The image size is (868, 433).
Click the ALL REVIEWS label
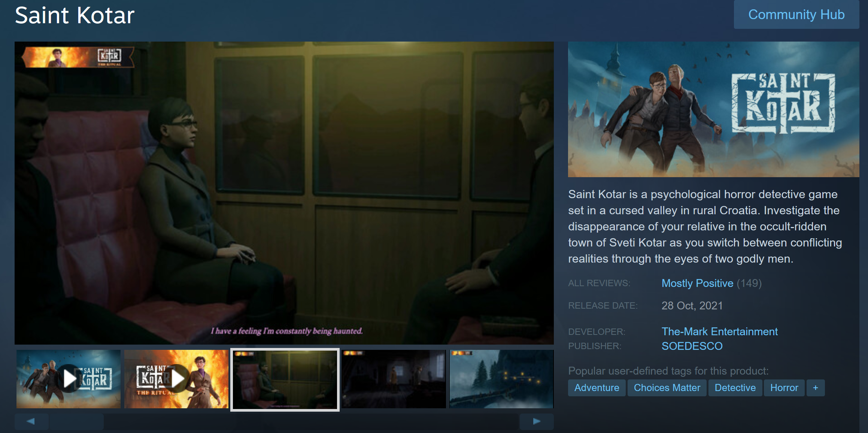click(x=599, y=283)
